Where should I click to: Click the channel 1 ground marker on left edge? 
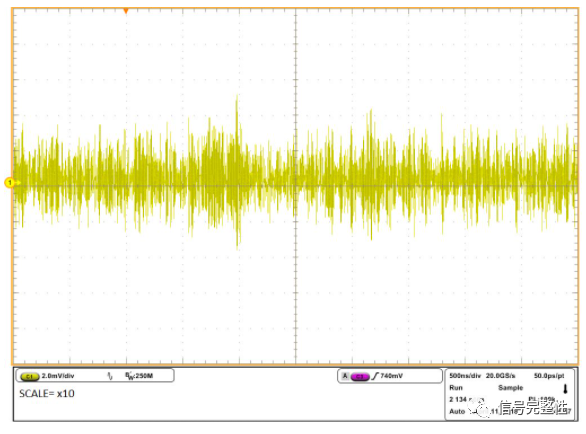(10, 182)
